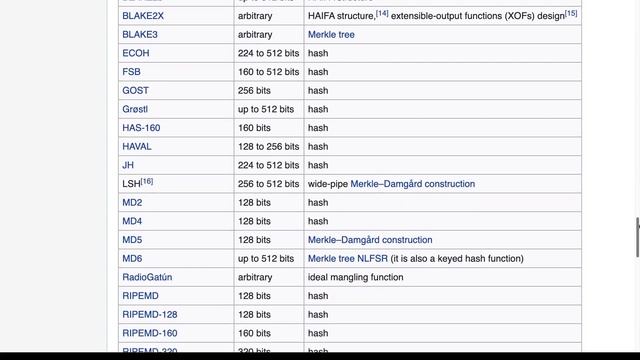This screenshot has width=640, height=360.
Task: Click citation [14] after HAIFA structure
Action: tap(382, 13)
